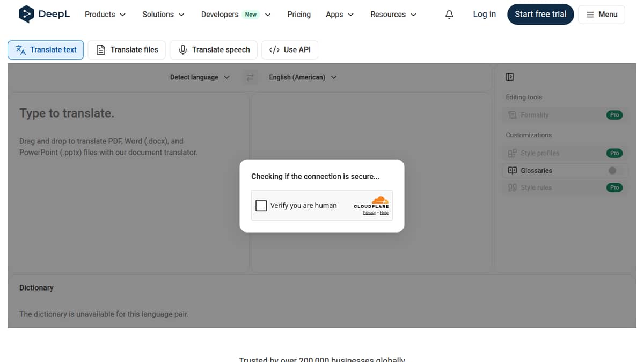Image resolution: width=644 pixels, height=362 pixels.
Task: Click the 'Checking if the connection is secure...' text
Action: [x=316, y=176]
